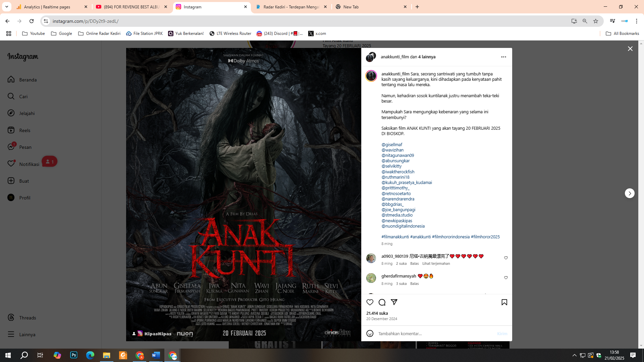This screenshot has height=362, width=644.
Task: Show hidden system tray icons
Action: pyautogui.click(x=575, y=355)
